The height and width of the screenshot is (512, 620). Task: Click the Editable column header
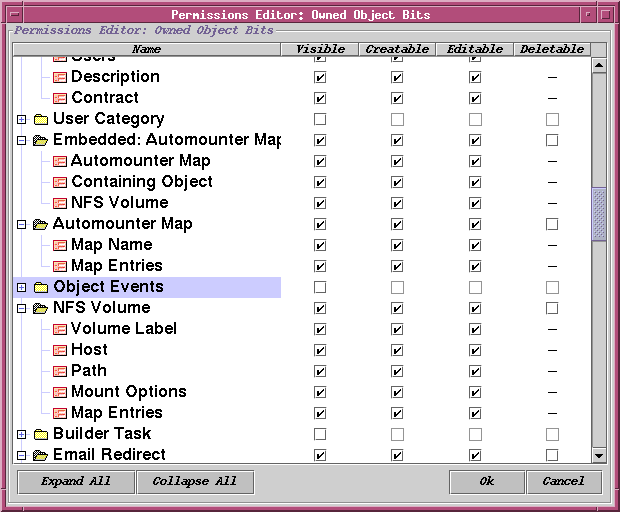(475, 49)
